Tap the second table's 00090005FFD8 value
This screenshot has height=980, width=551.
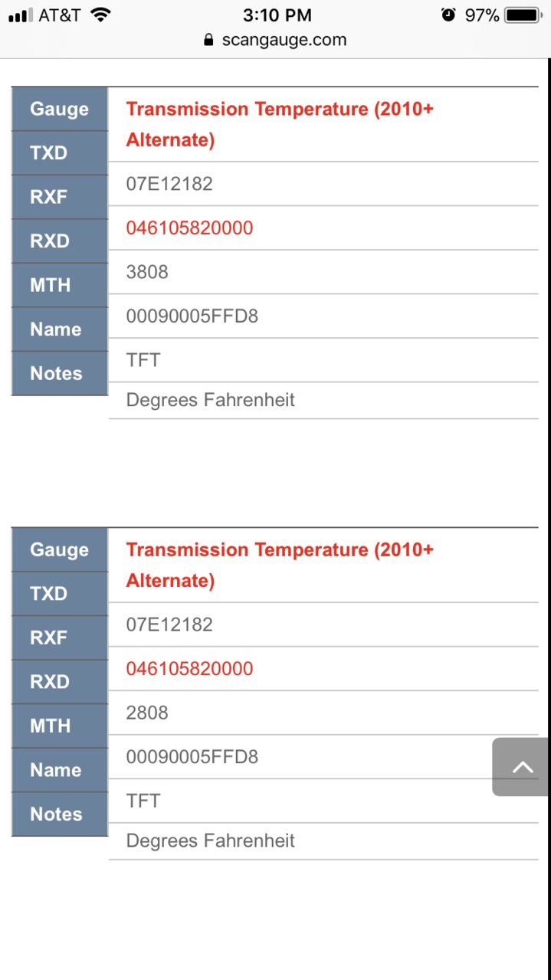[192, 756]
